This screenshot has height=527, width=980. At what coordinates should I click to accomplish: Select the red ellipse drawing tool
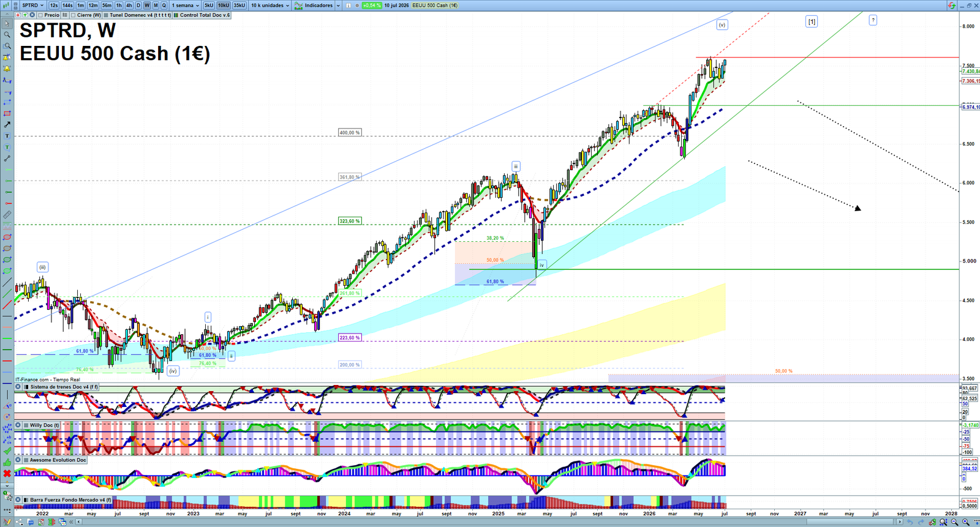(x=7, y=237)
